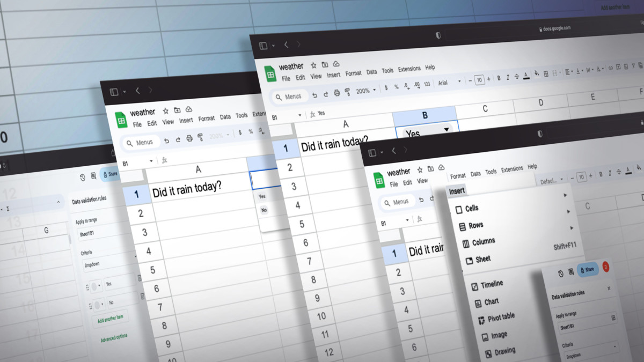Click Print in the window with the Yes/No list
This screenshot has height=362, width=644.
click(189, 138)
